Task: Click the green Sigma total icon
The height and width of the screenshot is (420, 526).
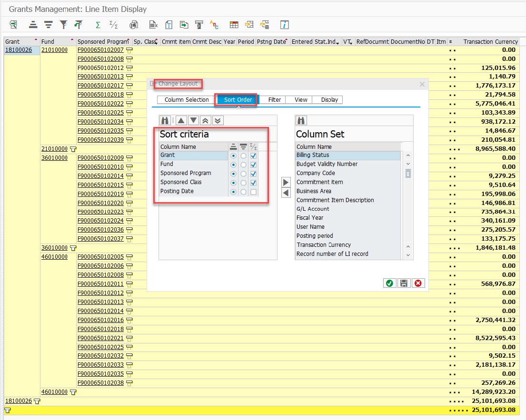Action: click(98, 25)
